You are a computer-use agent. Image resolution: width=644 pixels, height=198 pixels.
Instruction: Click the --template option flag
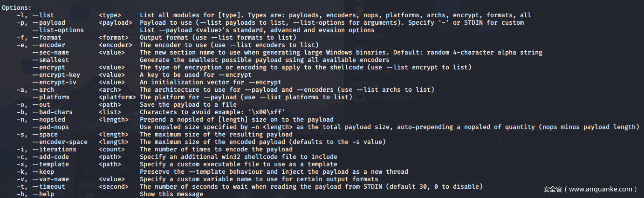50,164
